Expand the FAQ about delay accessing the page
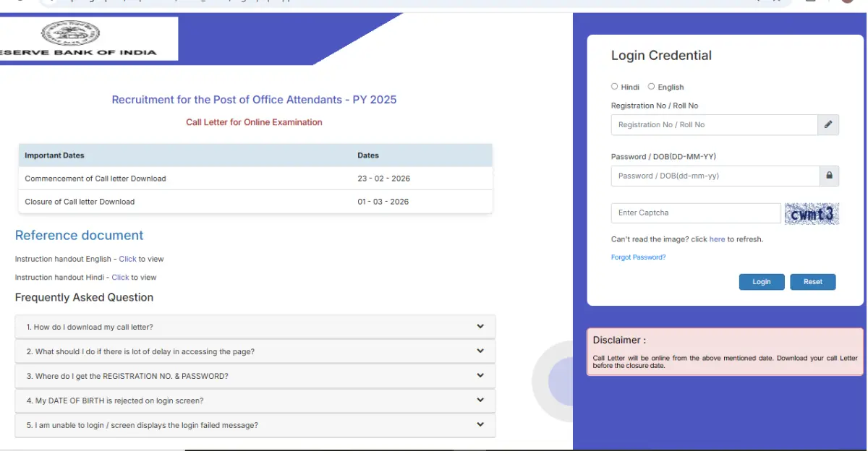 255,351
